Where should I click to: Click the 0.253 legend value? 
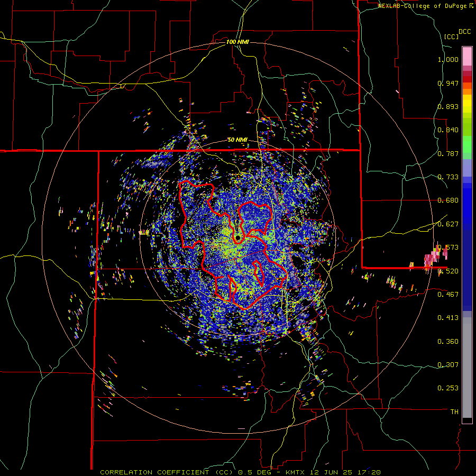(x=448, y=388)
